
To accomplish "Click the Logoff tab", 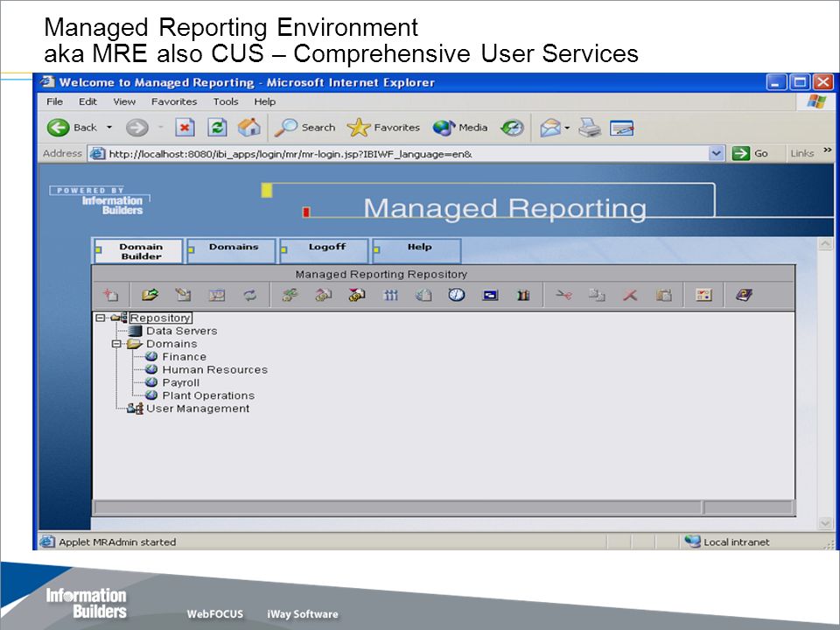I will pos(324,251).
